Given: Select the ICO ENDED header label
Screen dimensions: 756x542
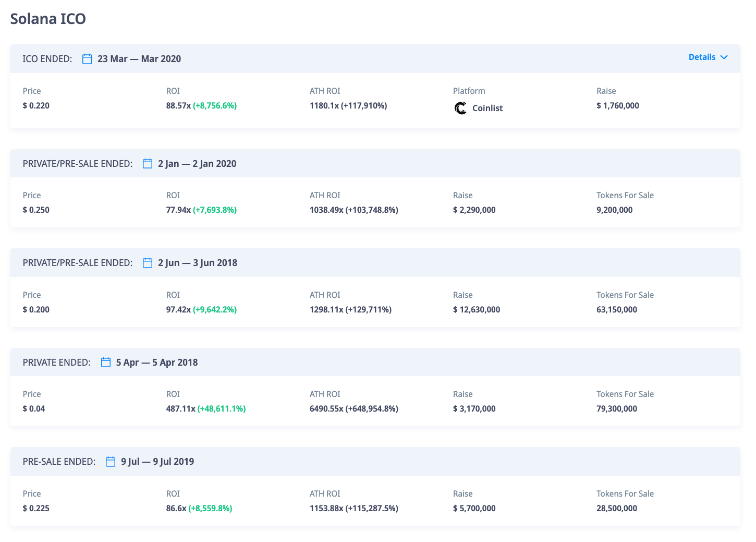Looking at the screenshot, I should (47, 59).
